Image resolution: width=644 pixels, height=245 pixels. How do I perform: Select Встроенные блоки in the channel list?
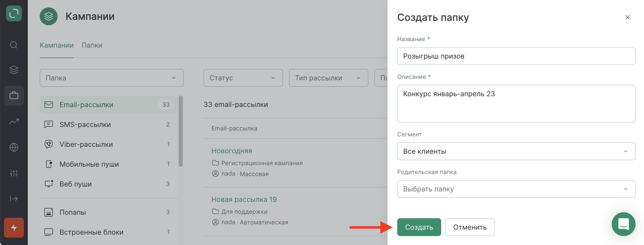point(108,232)
